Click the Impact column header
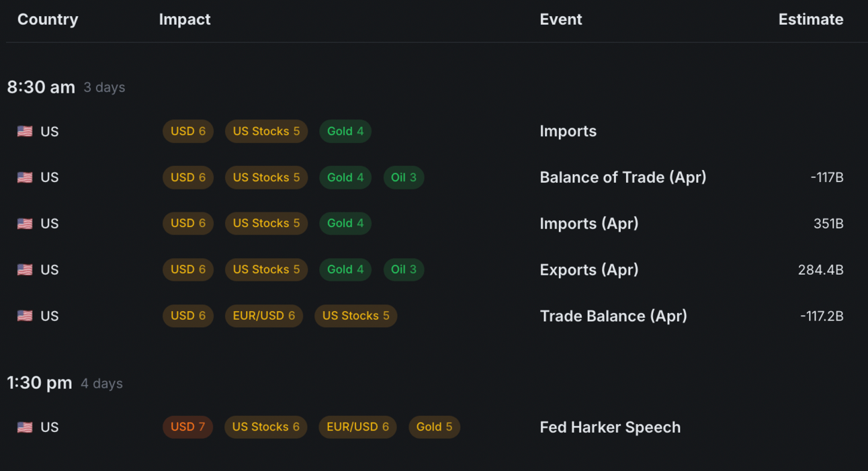The height and width of the screenshot is (471, 868). coord(185,19)
